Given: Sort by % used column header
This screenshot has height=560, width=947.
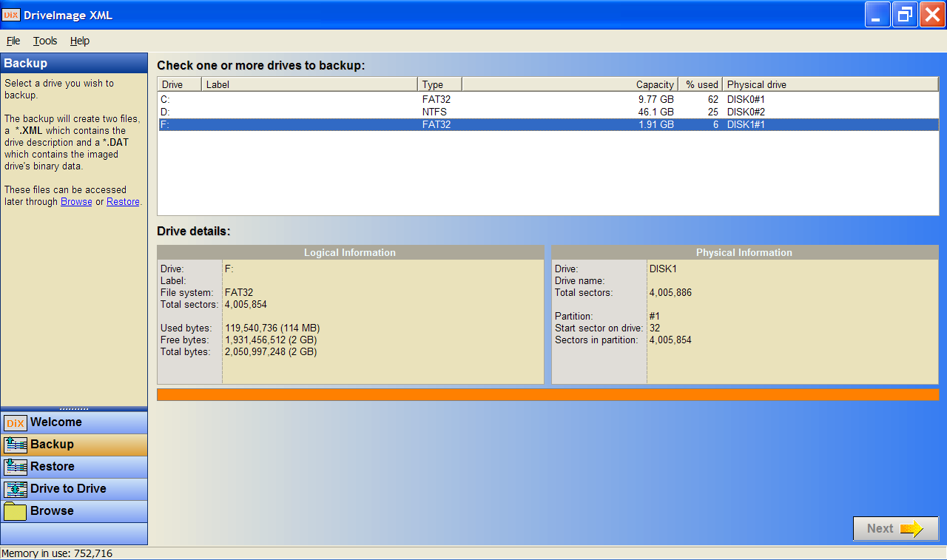Looking at the screenshot, I should 700,84.
